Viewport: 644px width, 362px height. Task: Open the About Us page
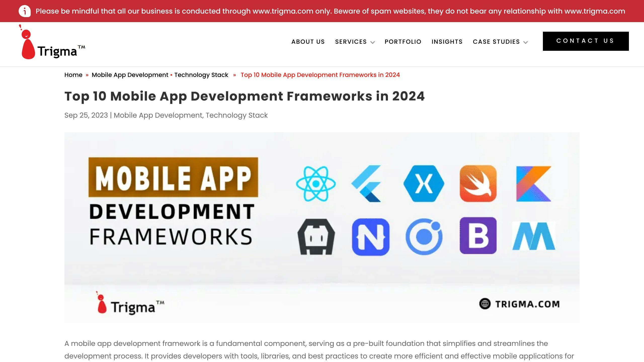click(x=308, y=42)
